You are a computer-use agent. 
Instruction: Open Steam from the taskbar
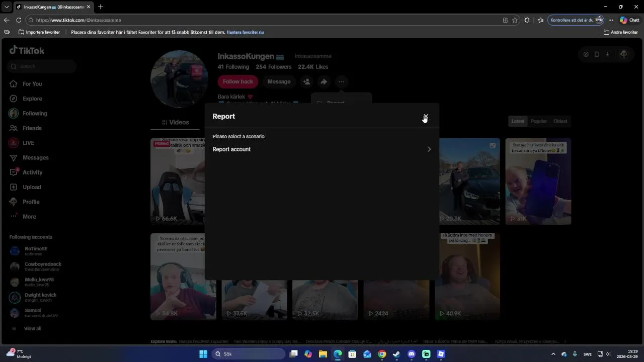click(x=396, y=354)
